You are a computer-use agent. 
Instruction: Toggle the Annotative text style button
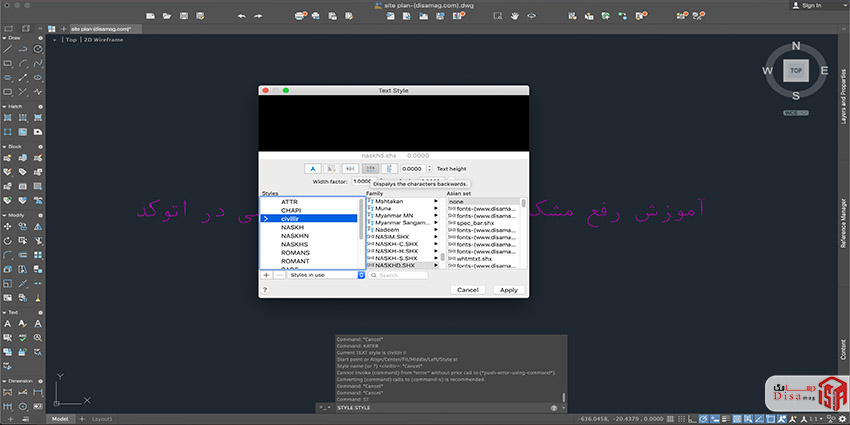[311, 168]
